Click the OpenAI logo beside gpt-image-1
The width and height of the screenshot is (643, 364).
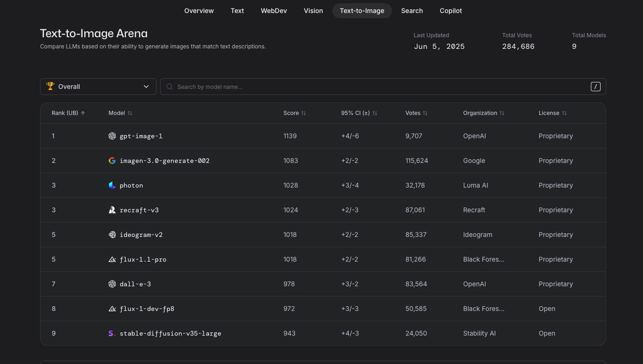point(112,136)
